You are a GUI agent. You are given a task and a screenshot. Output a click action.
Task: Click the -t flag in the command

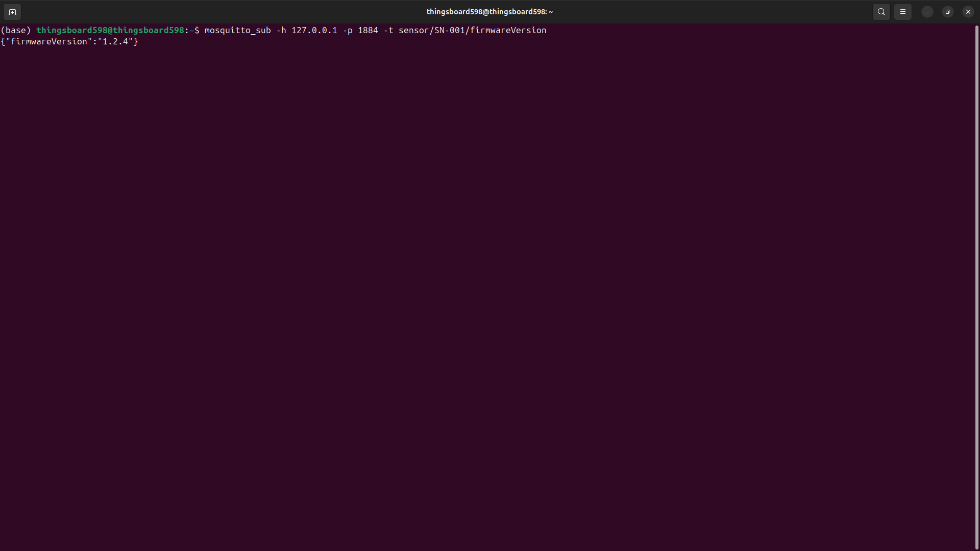pyautogui.click(x=388, y=30)
